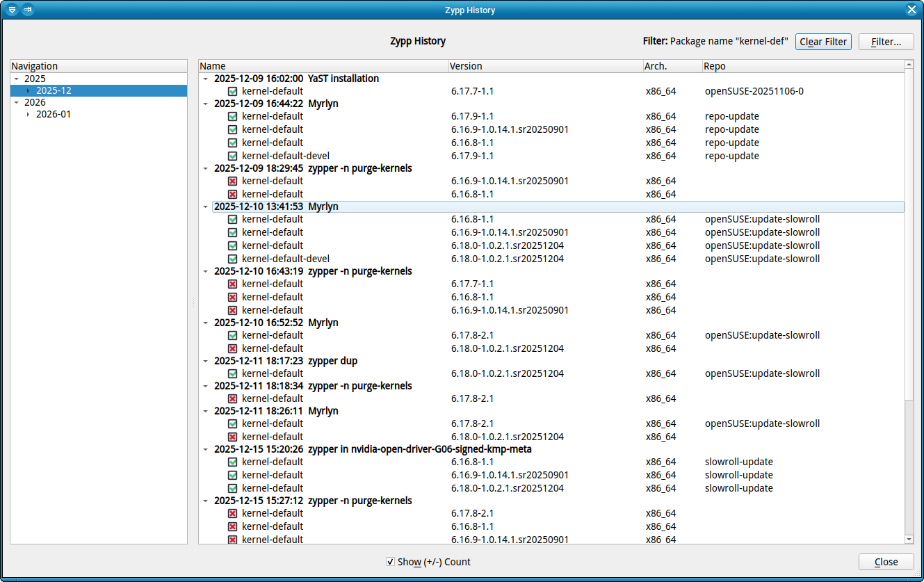This screenshot has width=924, height=582.
Task: Click repo-update cell of kernel-default-devel 6.17.9-1.1
Action: pyautogui.click(x=731, y=156)
